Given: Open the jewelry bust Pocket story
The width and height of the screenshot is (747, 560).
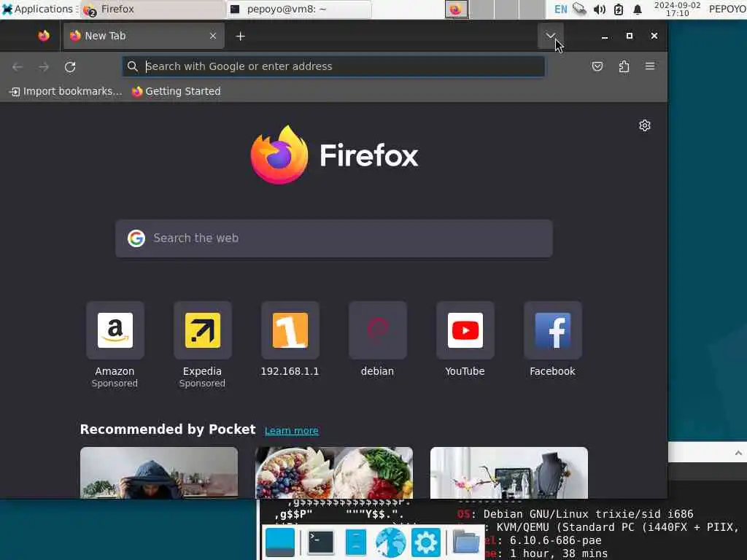Looking at the screenshot, I should pyautogui.click(x=508, y=472).
